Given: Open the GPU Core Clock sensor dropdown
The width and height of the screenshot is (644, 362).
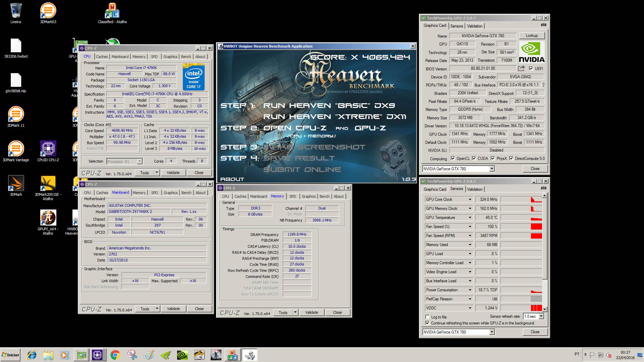Looking at the screenshot, I should pyautogui.click(x=470, y=199).
